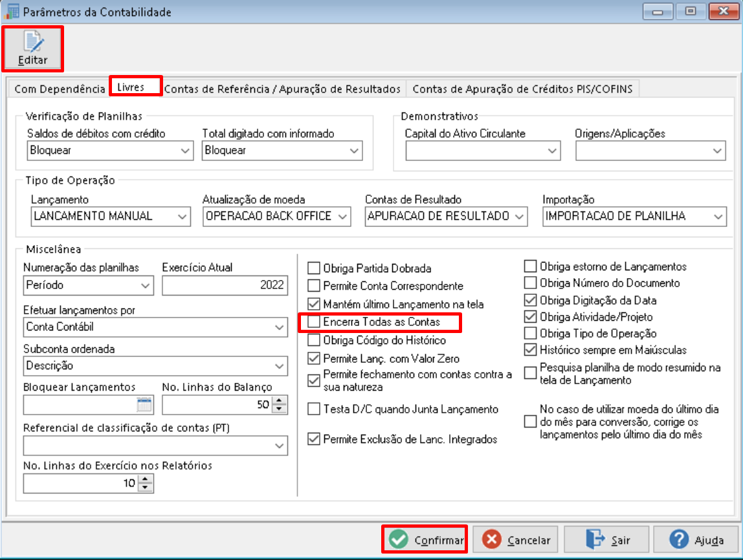The height and width of the screenshot is (560, 743).
Task: Decrease No. Linhas do Exercício nos Relatórios
Action: [146, 488]
